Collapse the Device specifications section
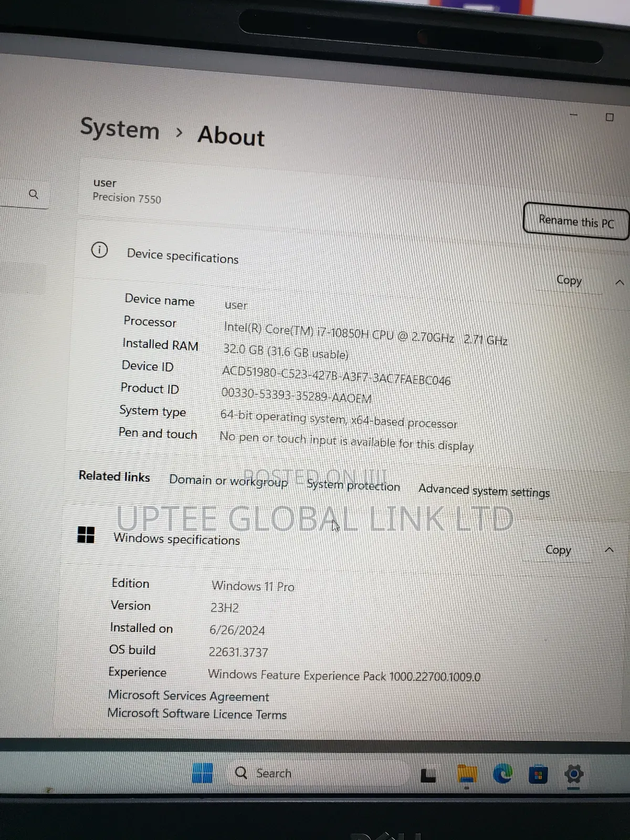Viewport: 630px width, 840px height. click(x=619, y=282)
